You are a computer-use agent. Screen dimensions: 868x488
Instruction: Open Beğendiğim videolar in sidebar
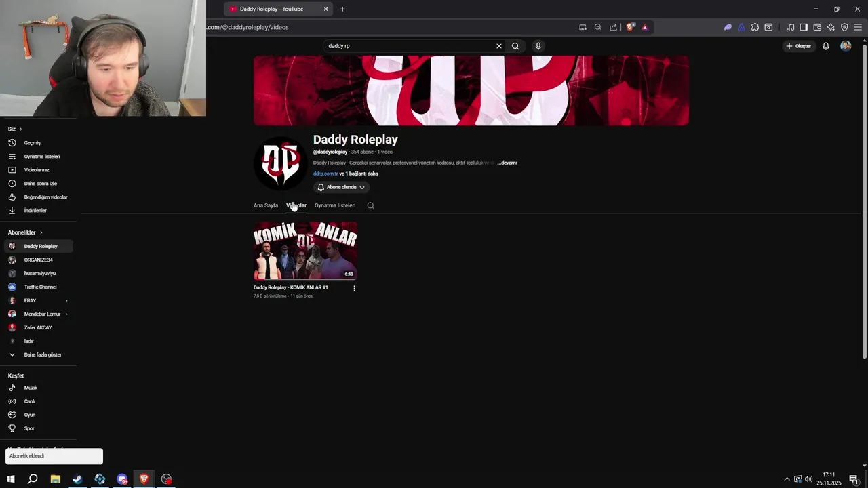38,197
